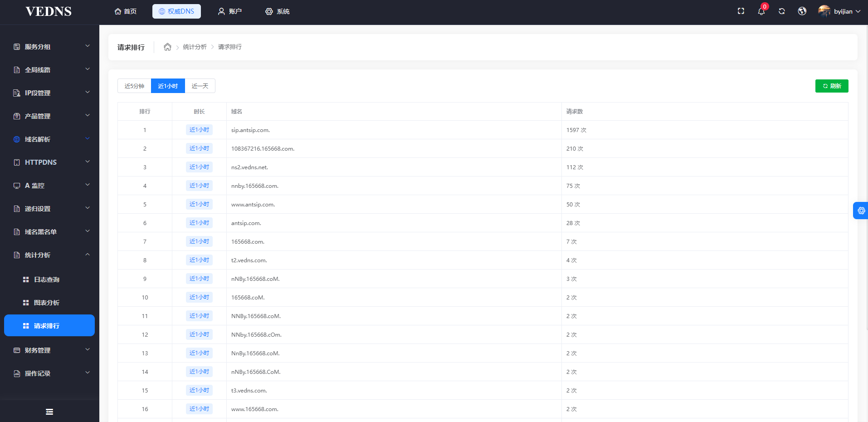The width and height of the screenshot is (868, 422).
Task: Click the breadcrumb home icon
Action: [167, 47]
